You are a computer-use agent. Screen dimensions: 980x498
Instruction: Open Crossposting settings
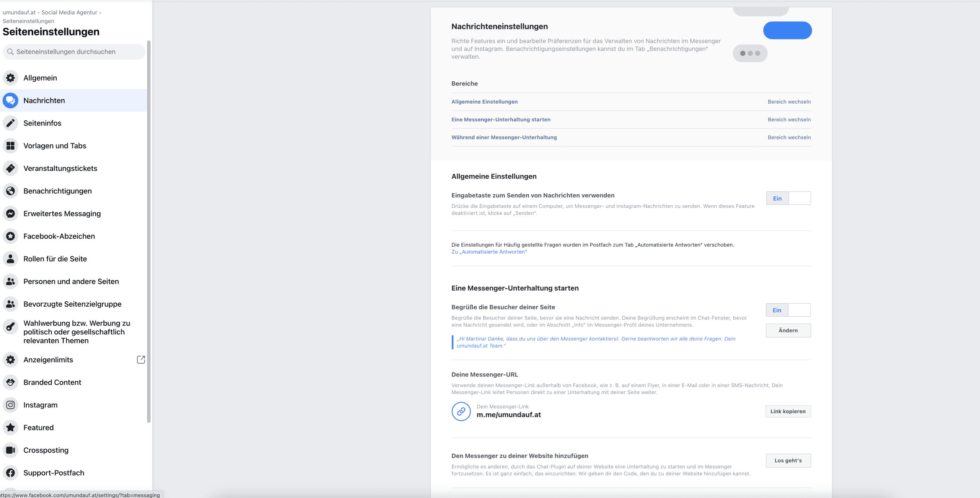click(x=73, y=450)
